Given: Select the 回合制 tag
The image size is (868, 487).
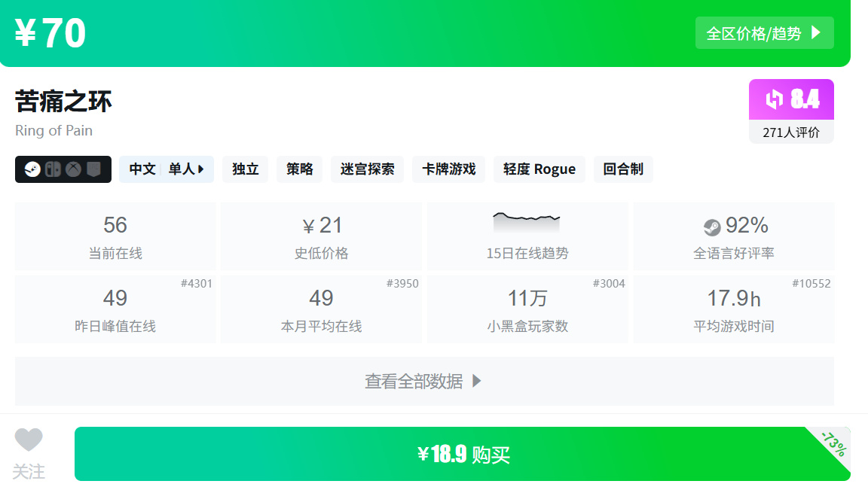Looking at the screenshot, I should tap(623, 169).
